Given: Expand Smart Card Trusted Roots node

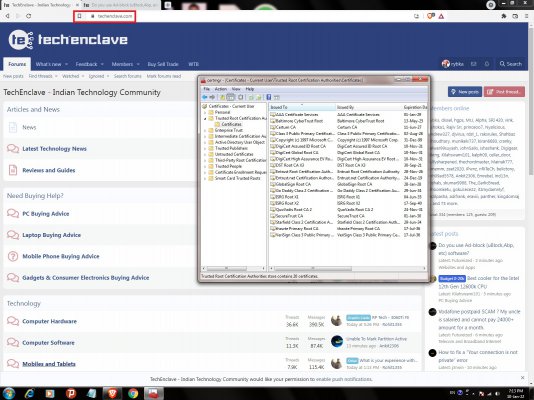Looking at the screenshot, I should click(205, 178).
